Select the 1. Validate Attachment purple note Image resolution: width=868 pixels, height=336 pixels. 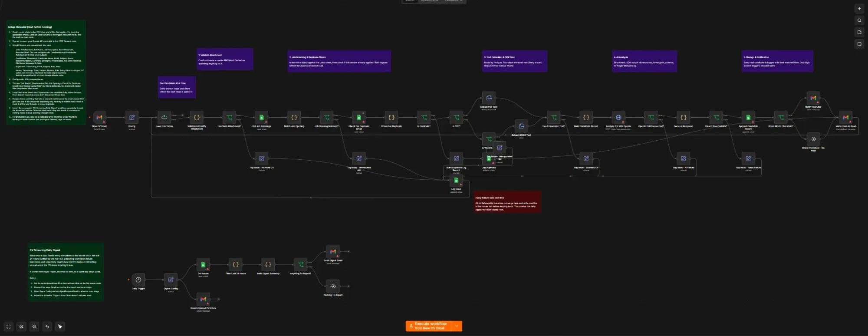point(225,59)
